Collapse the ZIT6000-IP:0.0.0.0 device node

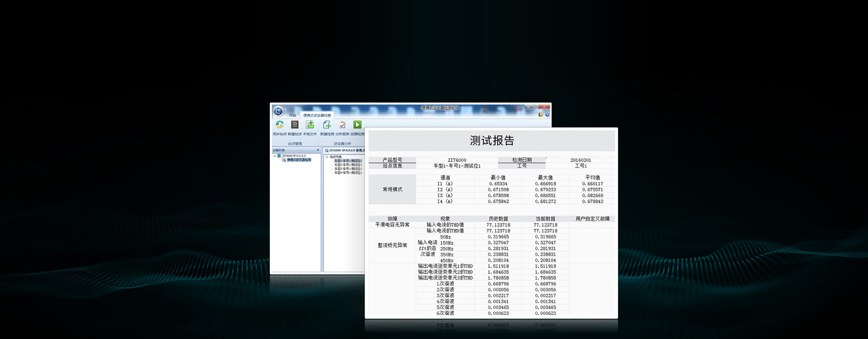coord(274,156)
